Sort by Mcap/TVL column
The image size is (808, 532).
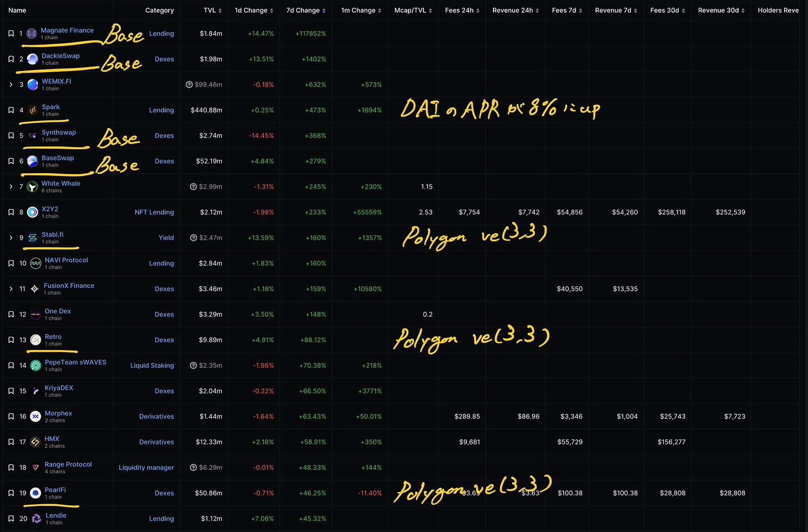pos(413,11)
